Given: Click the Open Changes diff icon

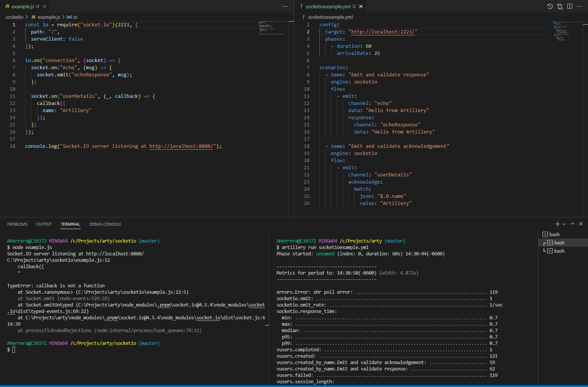Looking at the screenshot, I should pyautogui.click(x=560, y=6).
